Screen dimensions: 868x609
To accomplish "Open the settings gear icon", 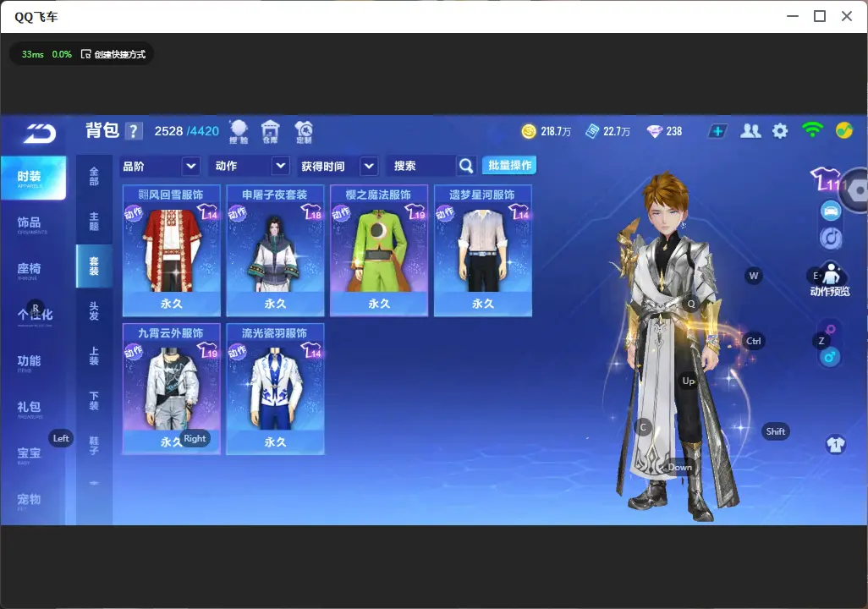I will (780, 131).
